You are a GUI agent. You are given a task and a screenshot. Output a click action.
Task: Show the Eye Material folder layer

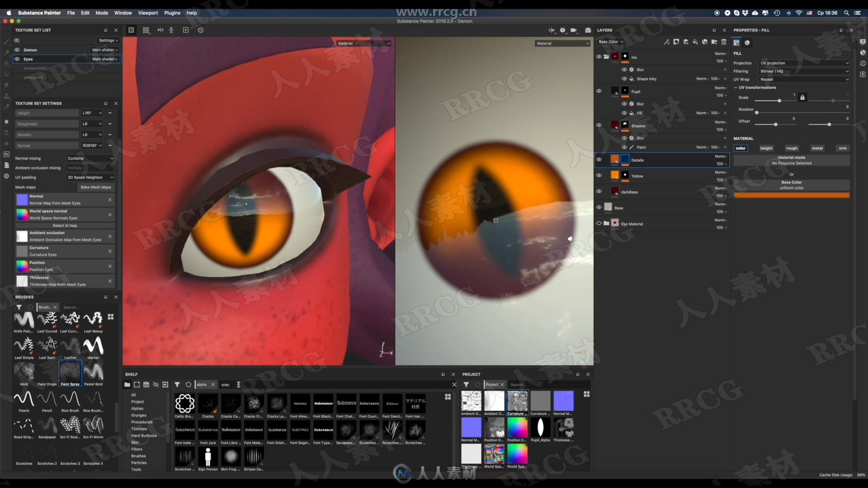coord(599,223)
